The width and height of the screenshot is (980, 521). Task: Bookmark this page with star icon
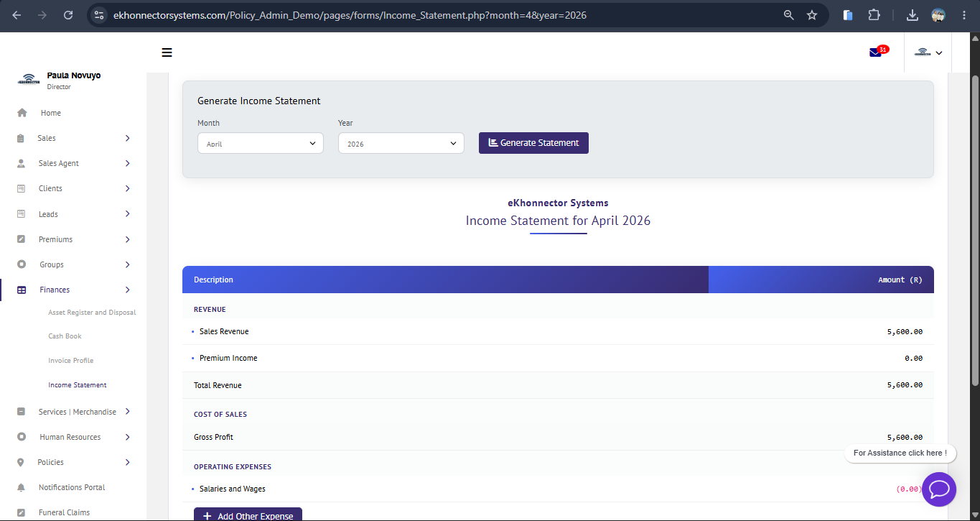[x=812, y=14]
